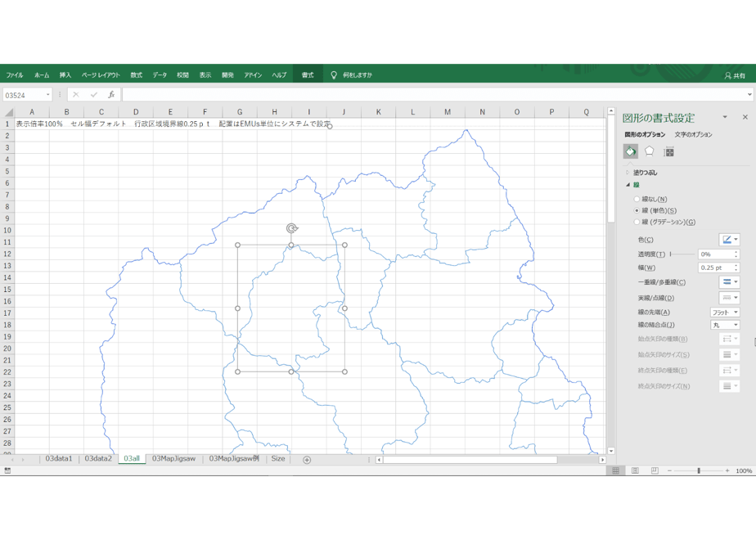The image size is (756, 540).
Task: Open the line color picker 色(C)
Action: [729, 240]
